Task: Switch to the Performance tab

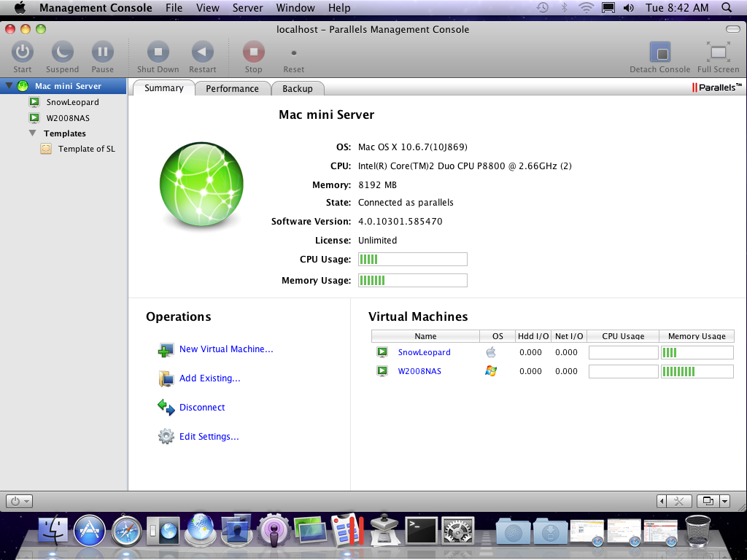Action: 232,88
